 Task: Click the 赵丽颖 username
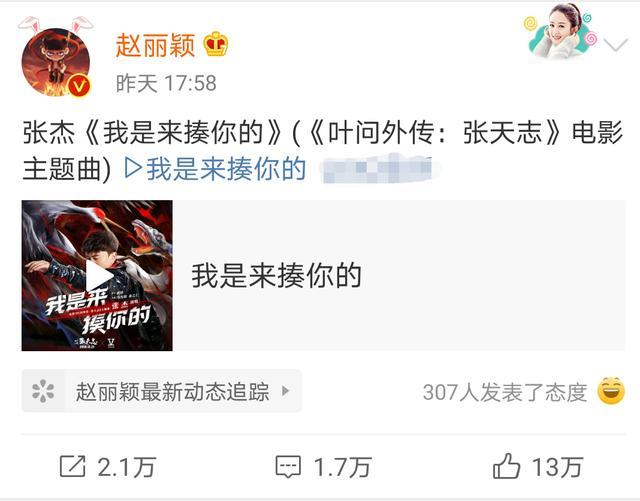pos(156,45)
